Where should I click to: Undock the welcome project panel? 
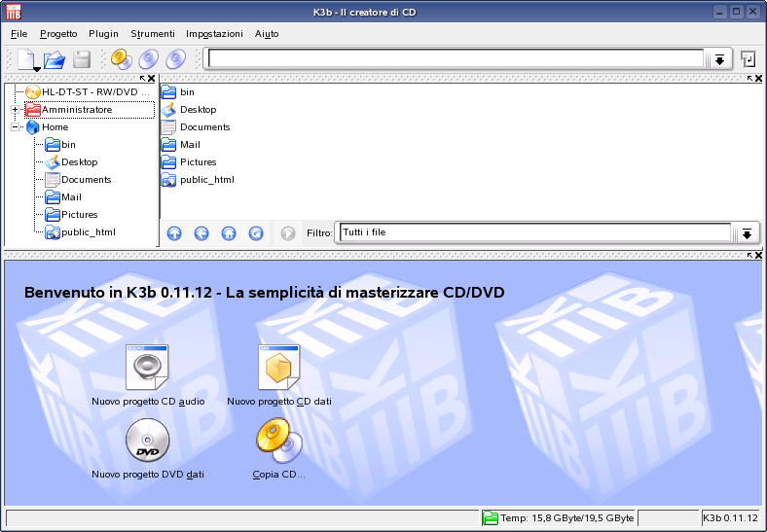[x=749, y=255]
